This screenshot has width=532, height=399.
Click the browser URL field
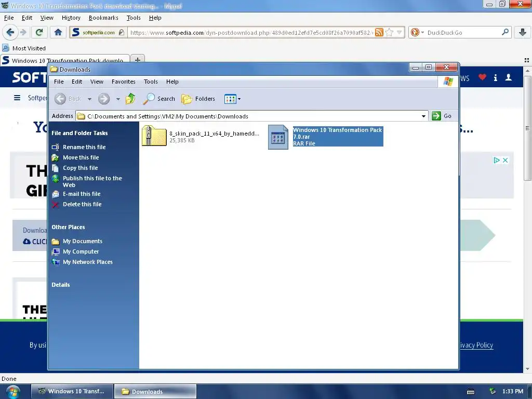[251, 33]
